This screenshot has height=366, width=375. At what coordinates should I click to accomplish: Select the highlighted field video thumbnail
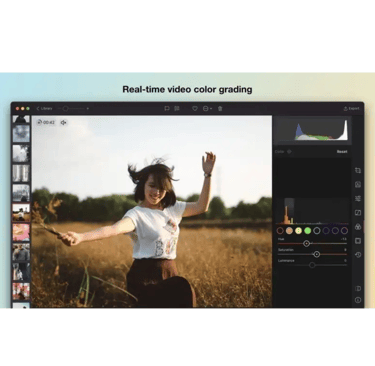21,212
